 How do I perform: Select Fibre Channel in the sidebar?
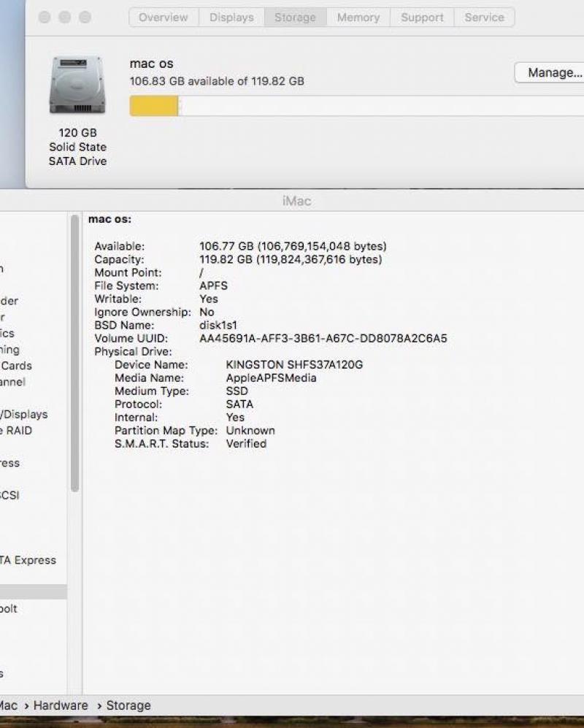tap(13, 382)
